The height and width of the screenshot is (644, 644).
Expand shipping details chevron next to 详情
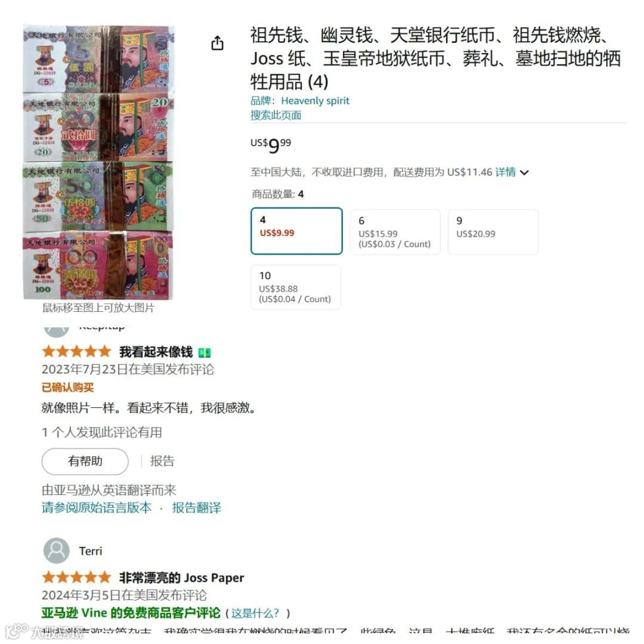pos(525,172)
